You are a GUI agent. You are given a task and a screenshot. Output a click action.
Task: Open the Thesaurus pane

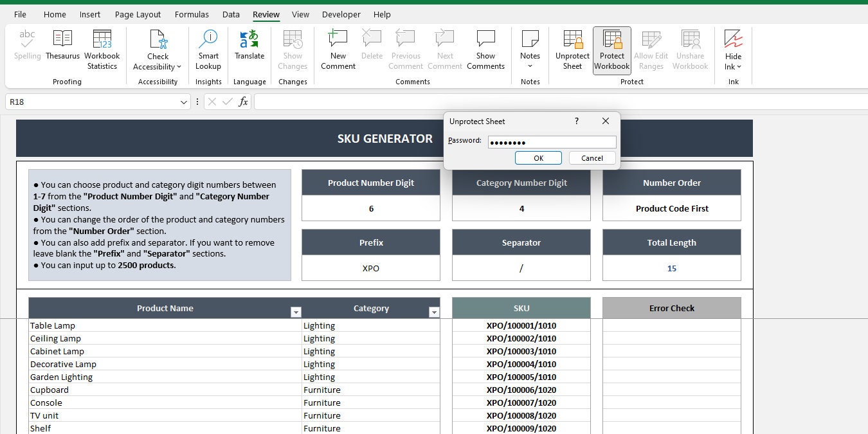click(x=62, y=48)
